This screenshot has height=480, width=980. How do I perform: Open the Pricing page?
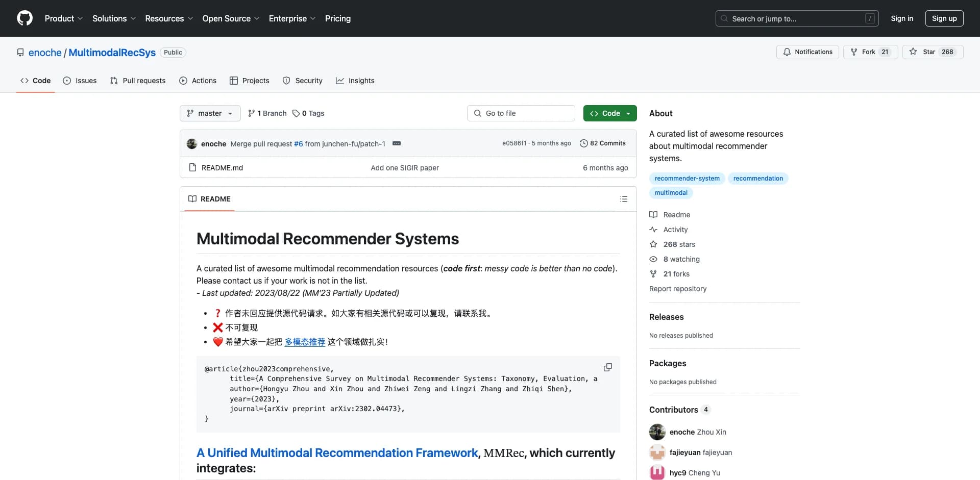point(338,18)
